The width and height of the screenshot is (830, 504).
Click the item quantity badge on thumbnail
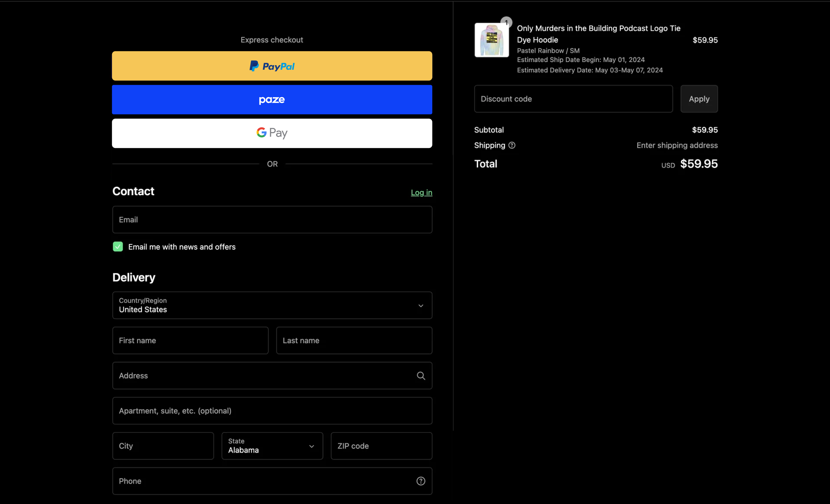(506, 22)
